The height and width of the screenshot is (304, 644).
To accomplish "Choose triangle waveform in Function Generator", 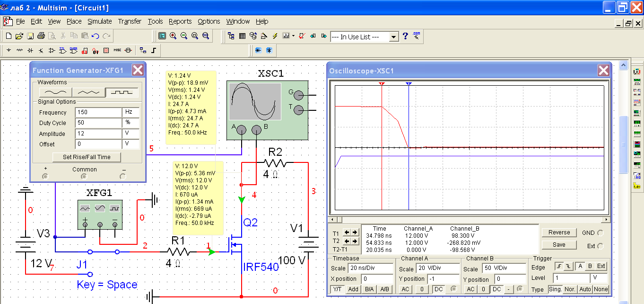I will point(88,92).
